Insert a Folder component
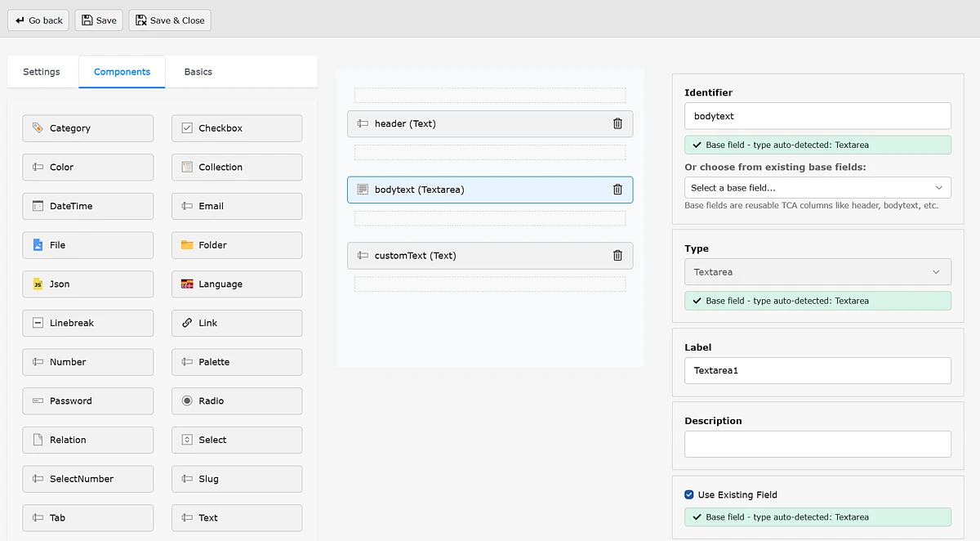 (x=237, y=245)
